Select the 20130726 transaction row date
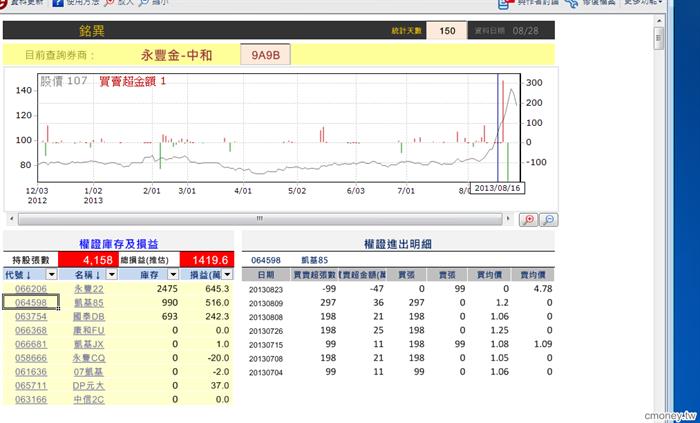 point(266,331)
